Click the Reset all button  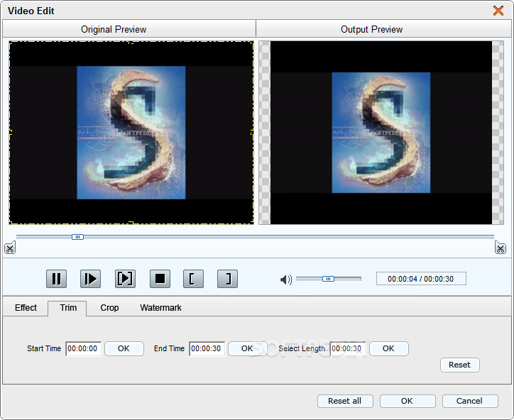(x=345, y=401)
